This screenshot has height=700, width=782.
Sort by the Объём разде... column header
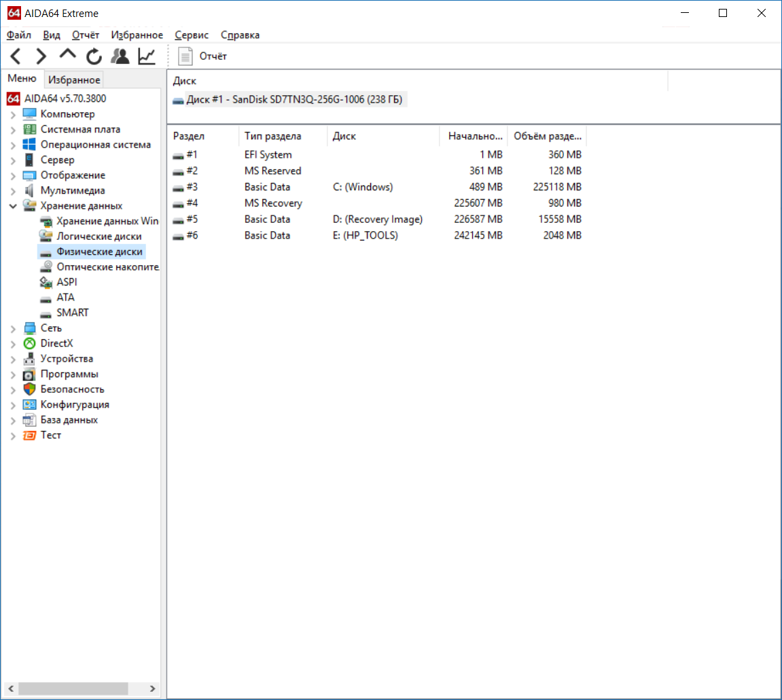547,136
